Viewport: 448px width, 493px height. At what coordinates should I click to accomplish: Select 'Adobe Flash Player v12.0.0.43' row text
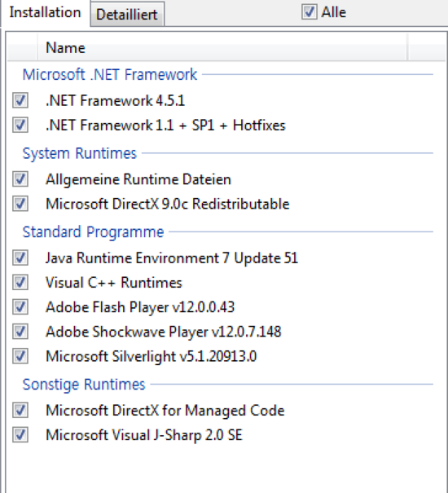coord(140,307)
